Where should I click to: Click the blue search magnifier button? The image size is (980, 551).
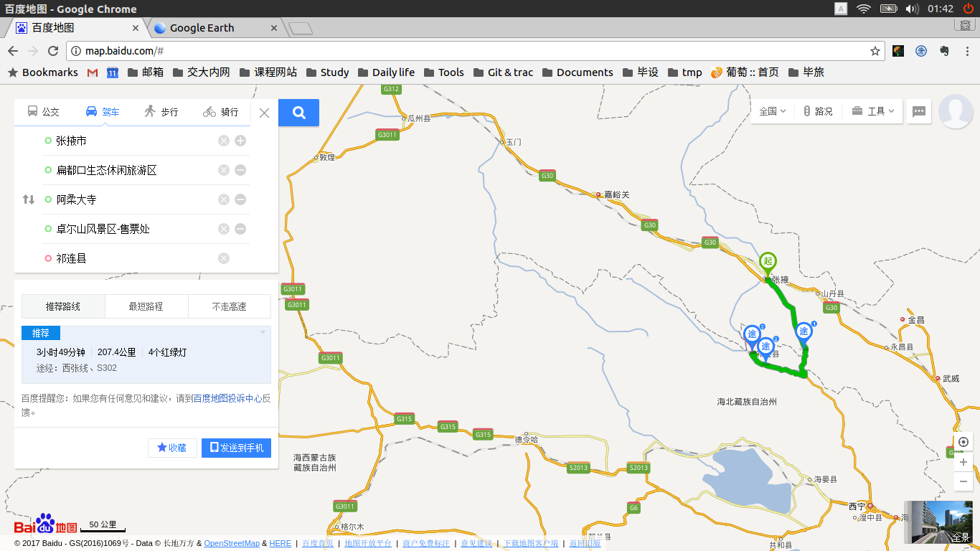(299, 113)
